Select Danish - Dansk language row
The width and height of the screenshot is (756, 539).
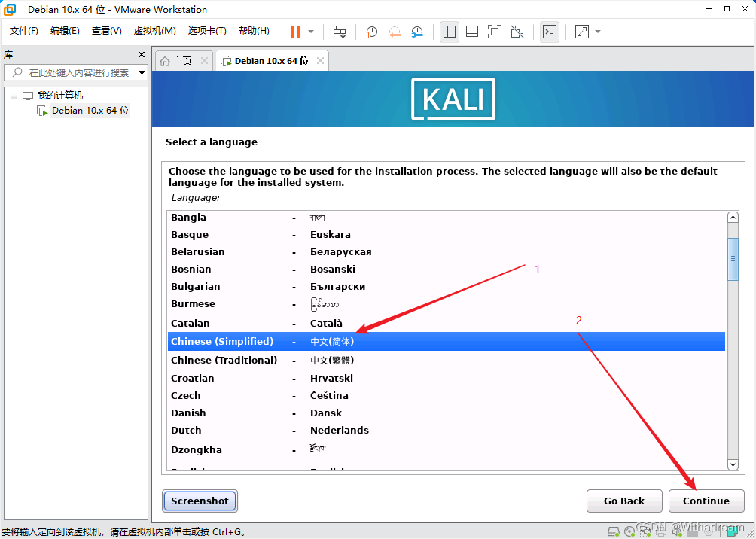446,413
